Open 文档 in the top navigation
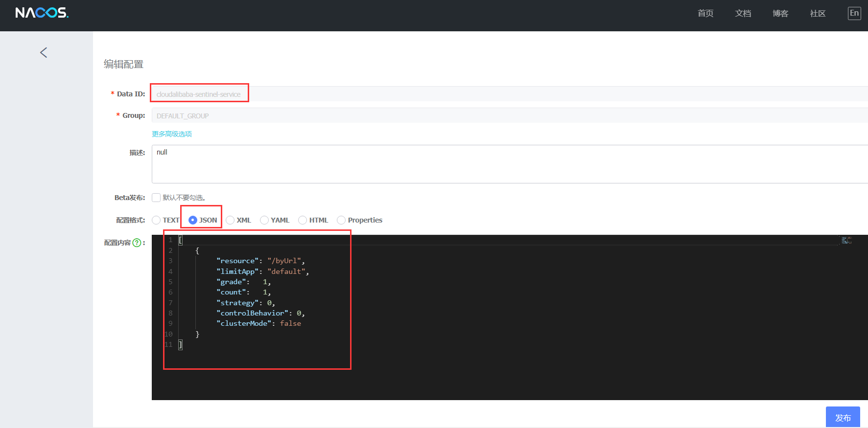 (743, 13)
